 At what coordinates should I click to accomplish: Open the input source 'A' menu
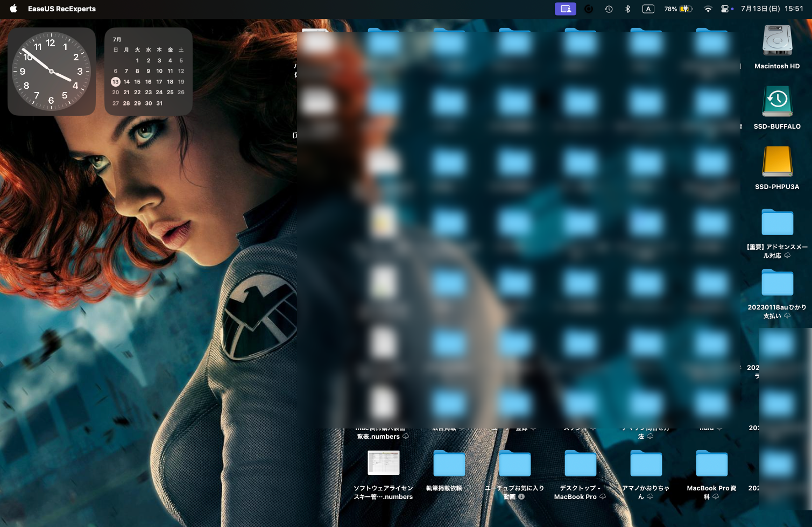click(x=648, y=9)
